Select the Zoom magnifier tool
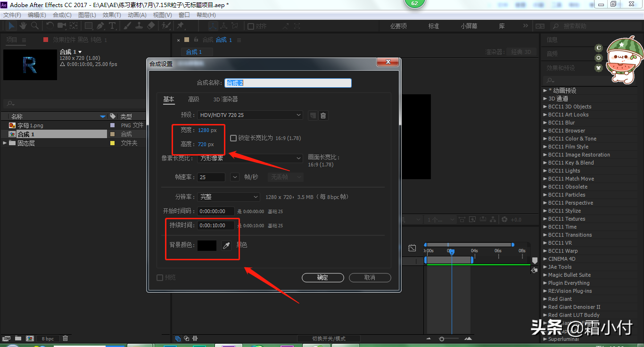This screenshot has height=347, width=644. click(35, 26)
